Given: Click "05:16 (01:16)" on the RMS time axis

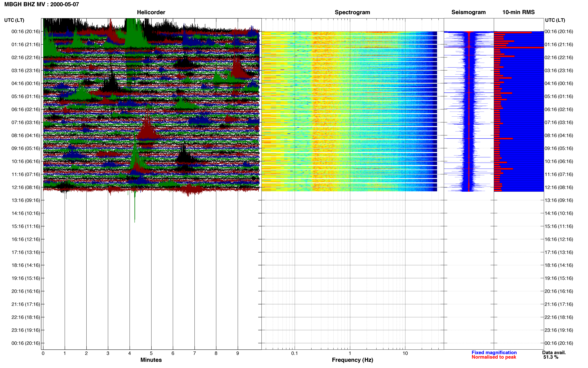Looking at the screenshot, I should 559,96.
